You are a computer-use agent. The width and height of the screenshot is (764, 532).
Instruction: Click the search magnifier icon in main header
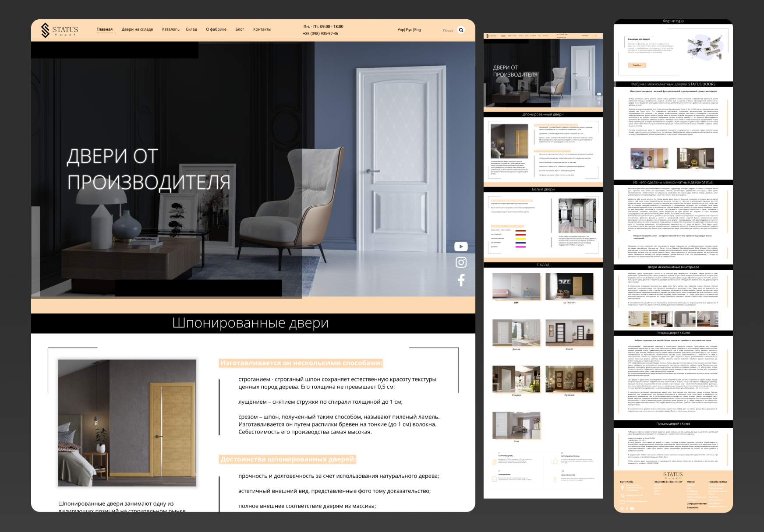pos(461,30)
